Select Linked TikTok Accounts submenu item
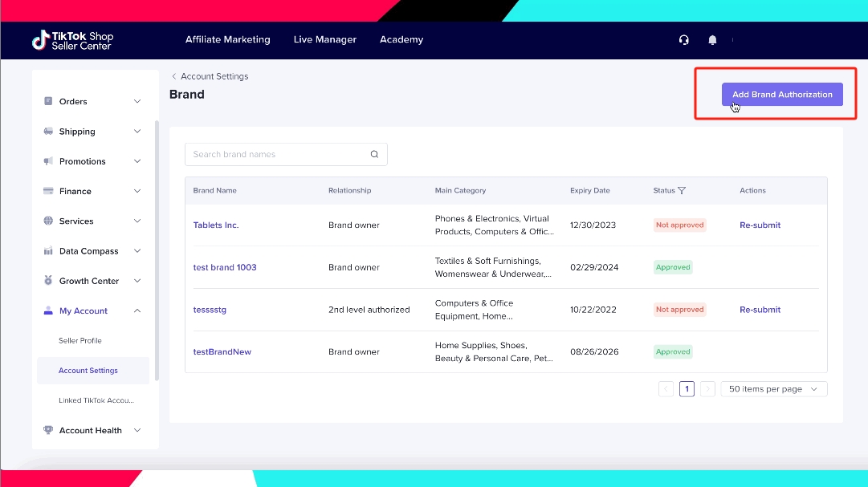 pos(96,400)
